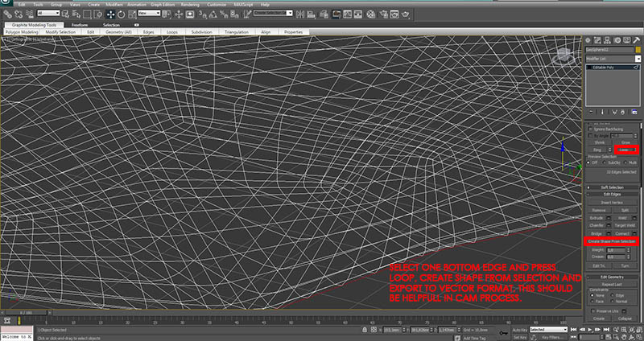This screenshot has width=644, height=341.
Task: Click the Render Production teapot icon
Action: 407,14
